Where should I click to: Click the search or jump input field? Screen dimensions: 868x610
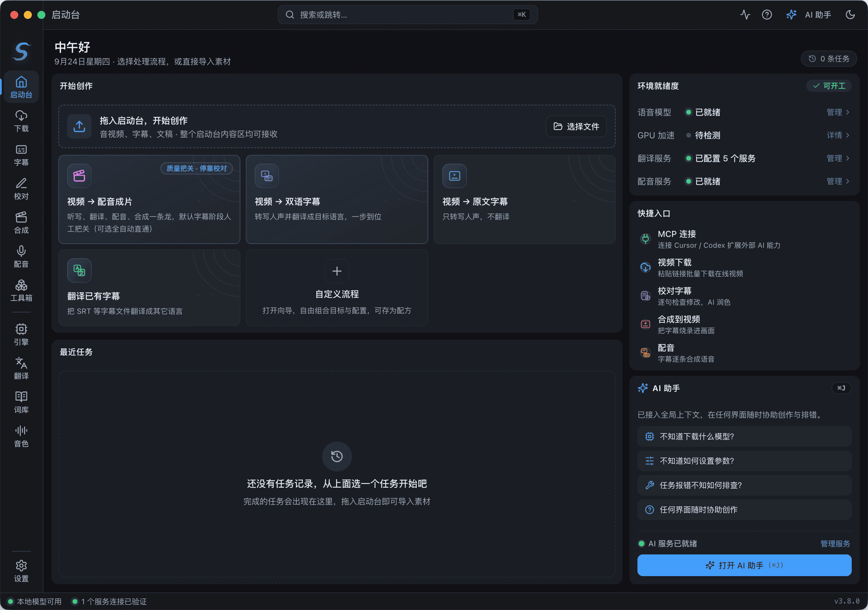tap(408, 15)
